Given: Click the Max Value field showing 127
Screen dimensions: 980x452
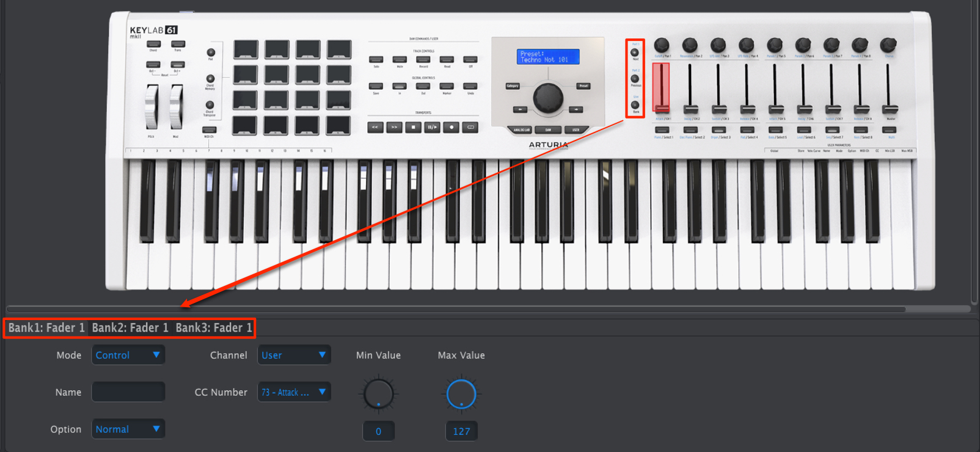Looking at the screenshot, I should tap(461, 431).
